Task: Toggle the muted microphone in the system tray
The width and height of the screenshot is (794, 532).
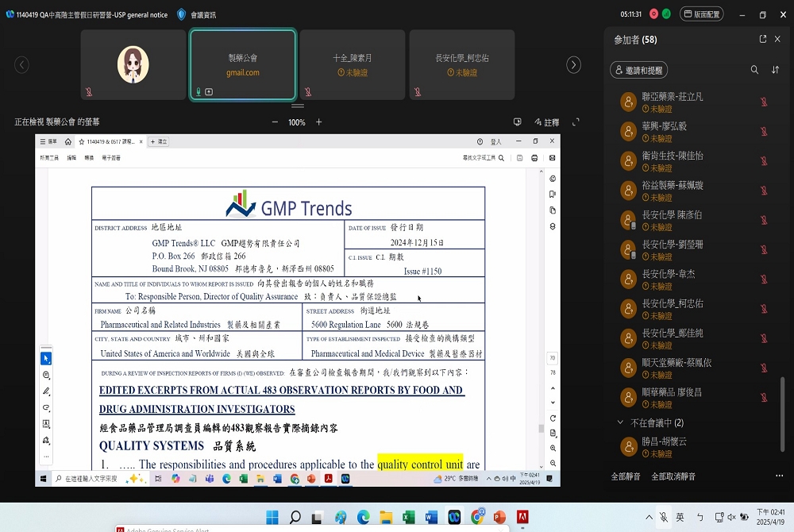Action: point(663,517)
